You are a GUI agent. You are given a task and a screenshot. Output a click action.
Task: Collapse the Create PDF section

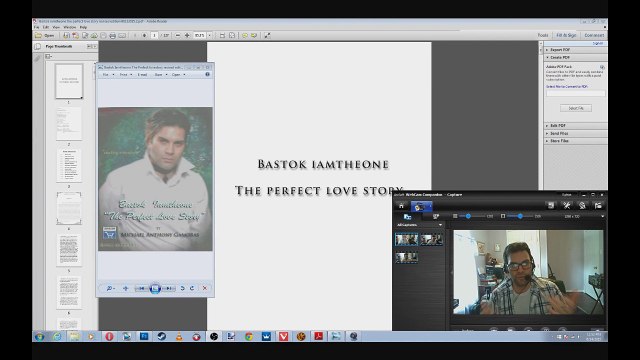[576, 58]
